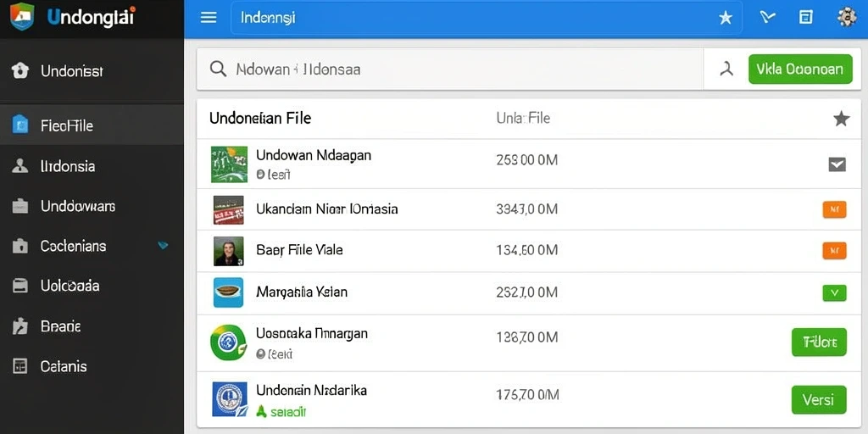The image size is (868, 434).
Task: Click the Bnaatia puzzle icon in sidebar
Action: (x=20, y=326)
